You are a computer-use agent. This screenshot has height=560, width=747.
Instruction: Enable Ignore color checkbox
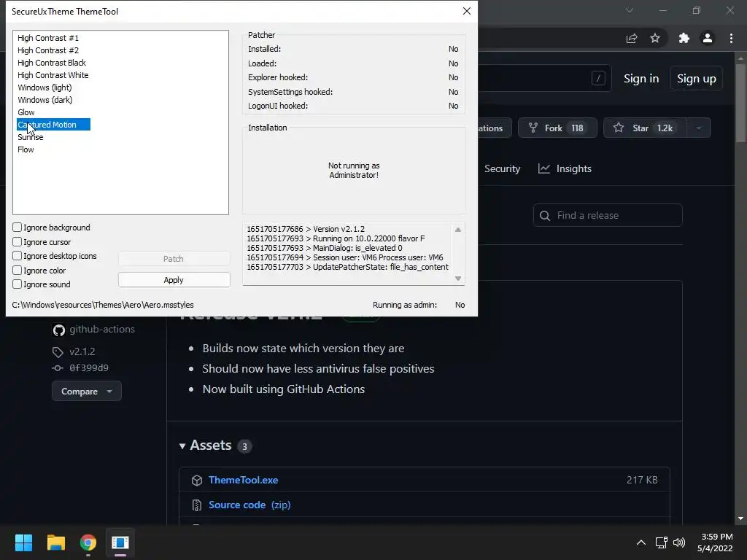pos(18,271)
